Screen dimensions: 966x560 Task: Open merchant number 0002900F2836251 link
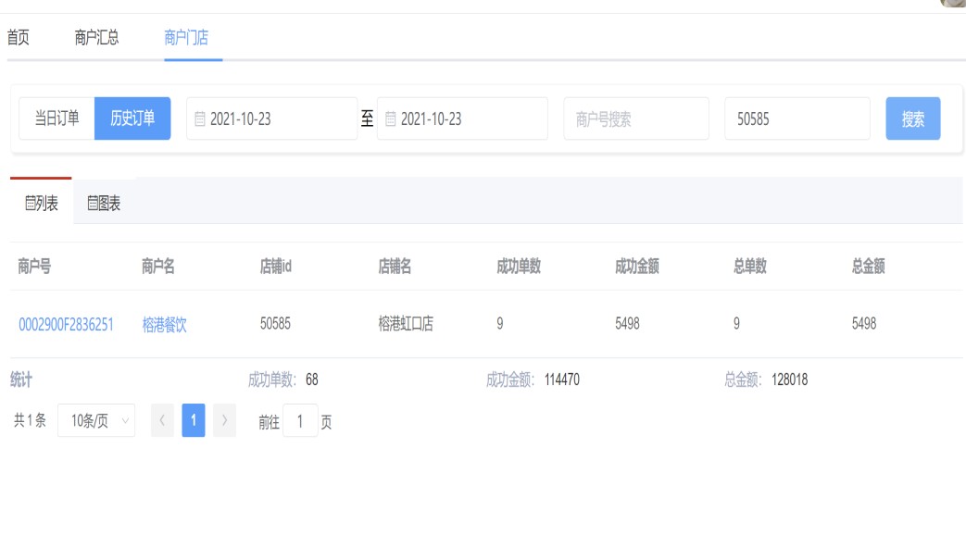coord(66,325)
